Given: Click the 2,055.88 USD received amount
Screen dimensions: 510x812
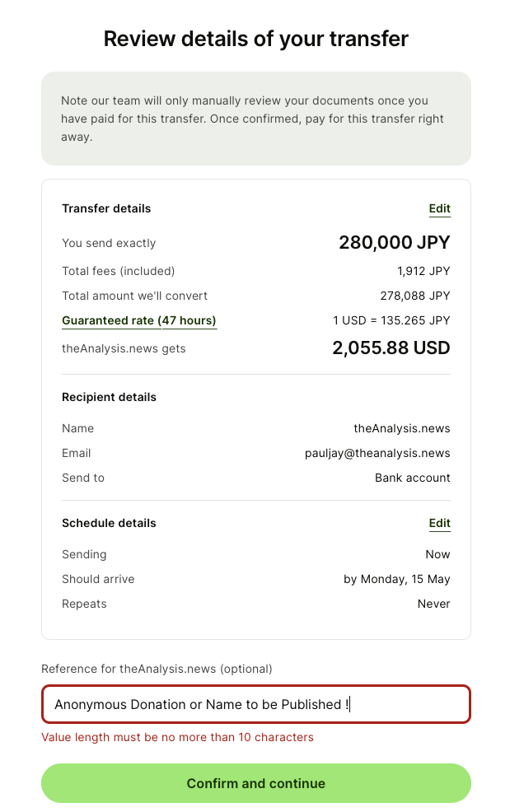Looking at the screenshot, I should click(391, 348).
